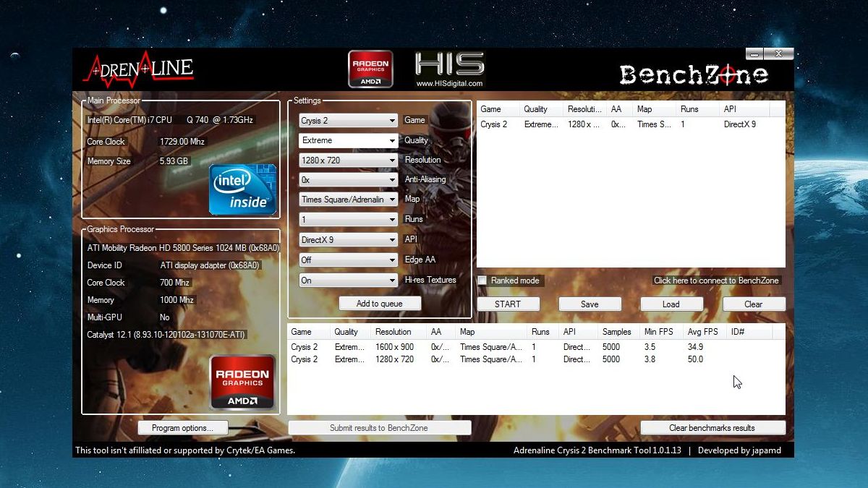Click the Catalyst 12.1 driver version text
The height and width of the screenshot is (488, 868).
tap(166, 335)
